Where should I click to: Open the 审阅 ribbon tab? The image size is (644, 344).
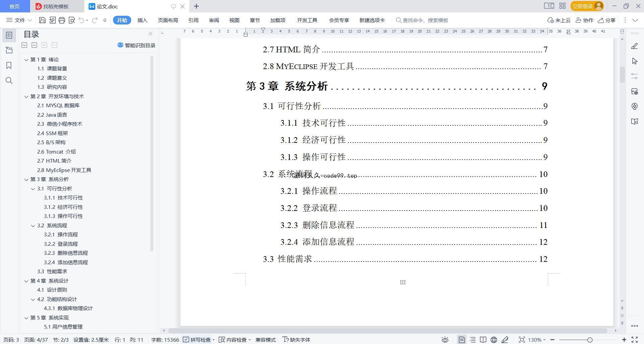[x=214, y=20]
